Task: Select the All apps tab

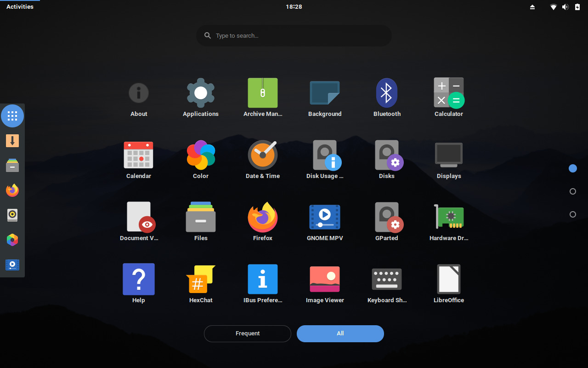Action: (x=340, y=333)
